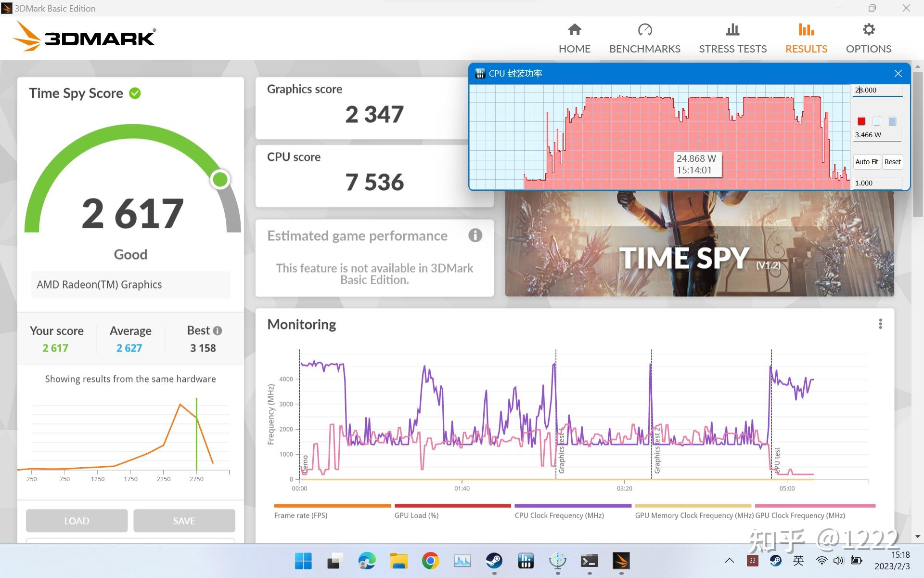The width and height of the screenshot is (924, 578).
Task: Pick the blue grid color swatch
Action: [892, 121]
